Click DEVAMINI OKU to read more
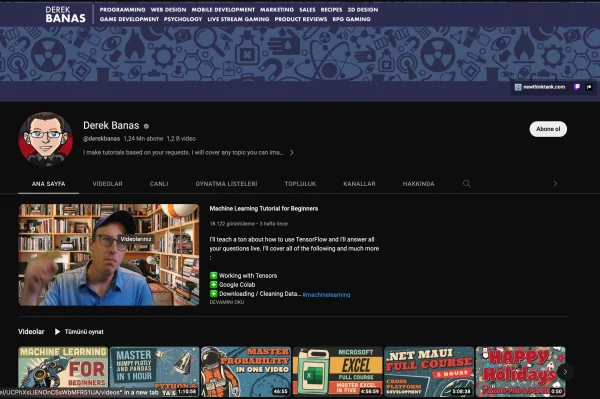 pyautogui.click(x=227, y=302)
